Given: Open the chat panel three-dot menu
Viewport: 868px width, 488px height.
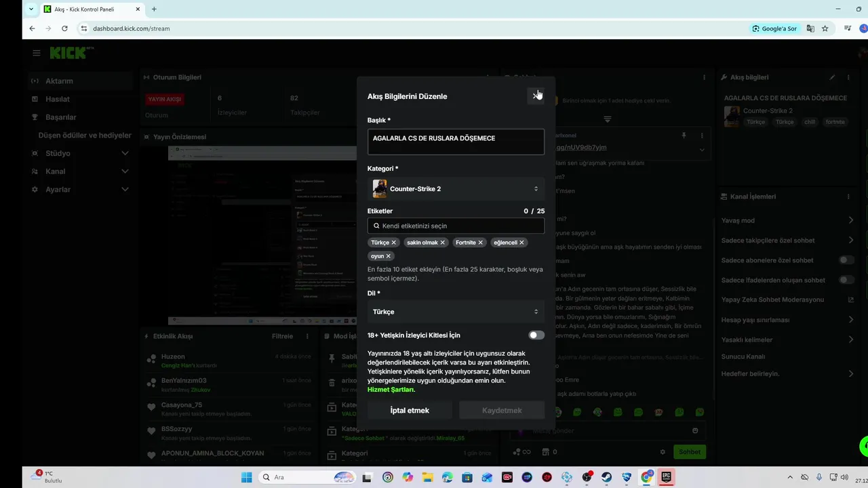Looking at the screenshot, I should coord(704,77).
